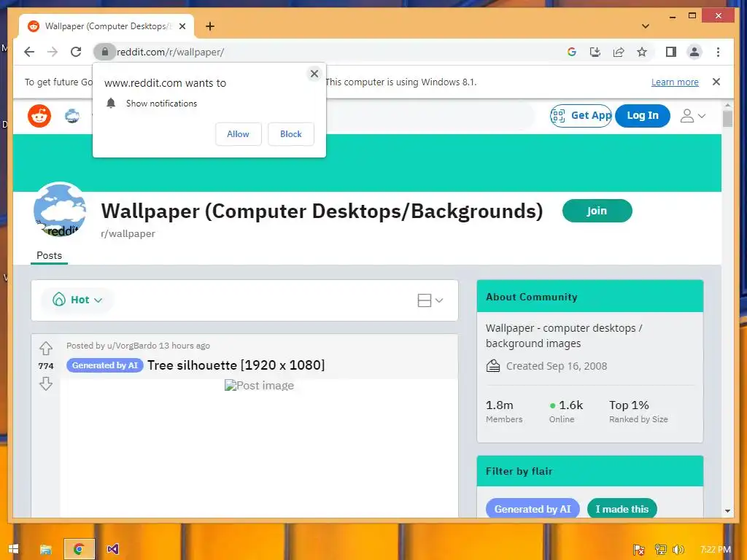The height and width of the screenshot is (560, 747).
Task: Click the browser Back arrow
Action: 29,52
